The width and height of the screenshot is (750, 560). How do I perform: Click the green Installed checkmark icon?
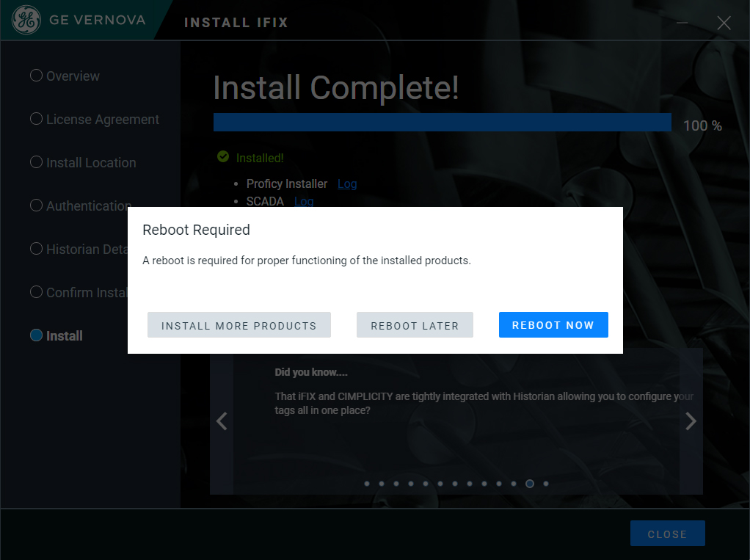pyautogui.click(x=223, y=156)
